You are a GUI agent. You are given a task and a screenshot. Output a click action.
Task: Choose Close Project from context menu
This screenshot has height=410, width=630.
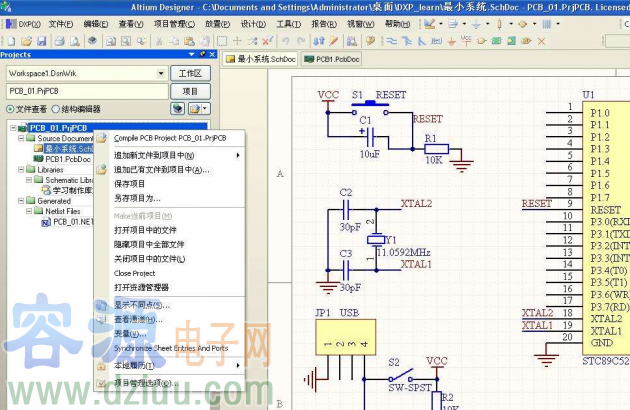[x=135, y=273]
